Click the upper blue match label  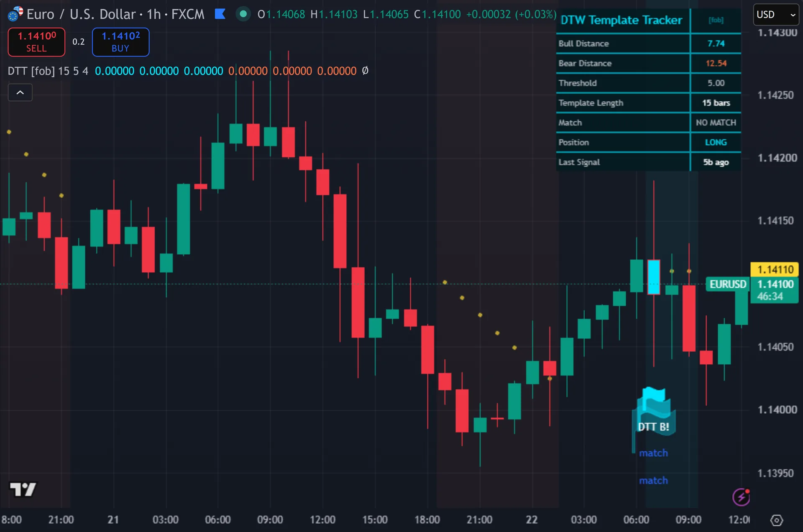[x=653, y=453]
